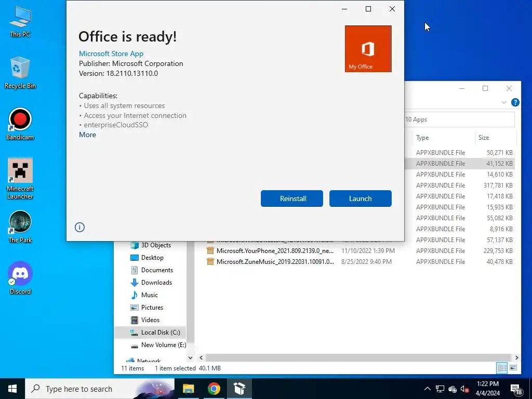Click the 11/10/2022 1:39 PM date cell

pos(368,251)
